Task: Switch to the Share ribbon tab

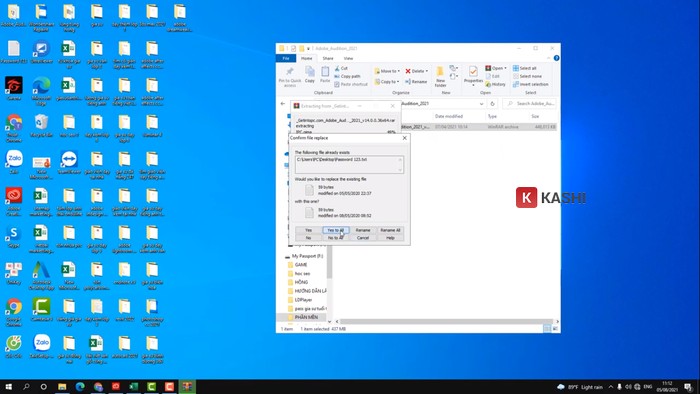Action: tap(328, 58)
